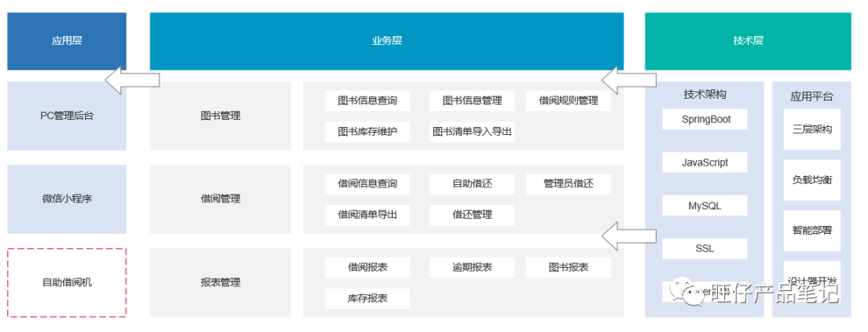The width and height of the screenshot is (868, 332).
Task: Click the 管理员借还 item
Action: tap(568, 184)
